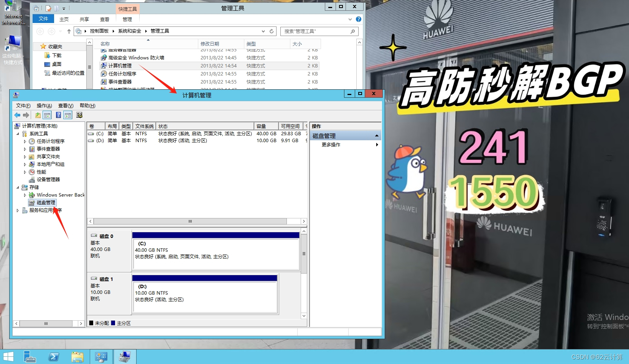Viewport: 629px width, 364px height.
Task: Toggle the Show/Hide Console Tree toolbar icon
Action: tap(47, 115)
